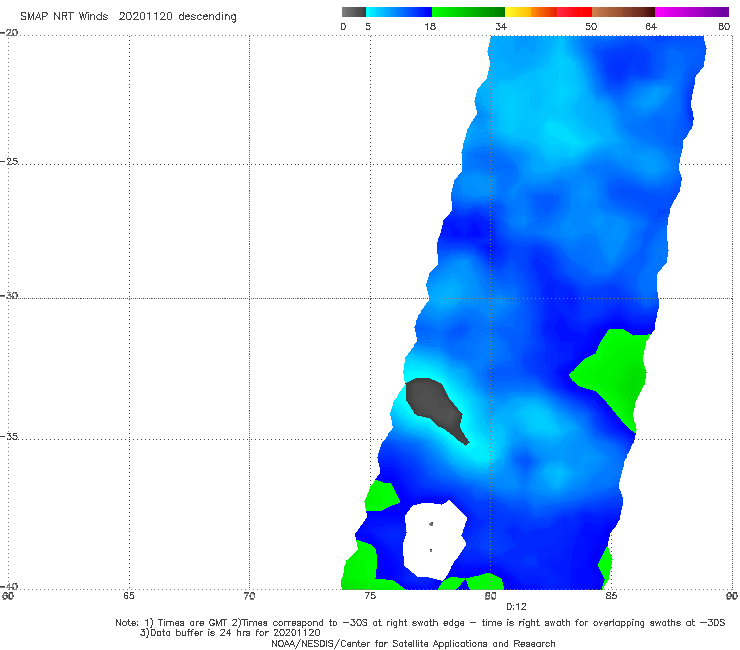Click the note line starting "Note: 1) Times are GMT"
Image resolution: width=740 pixels, height=650 pixels.
tap(420, 623)
